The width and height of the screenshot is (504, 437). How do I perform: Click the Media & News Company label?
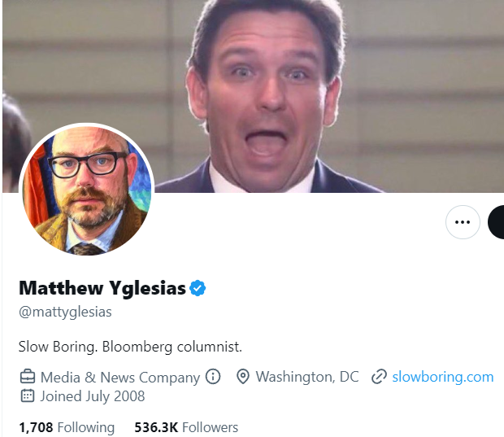[x=120, y=377]
